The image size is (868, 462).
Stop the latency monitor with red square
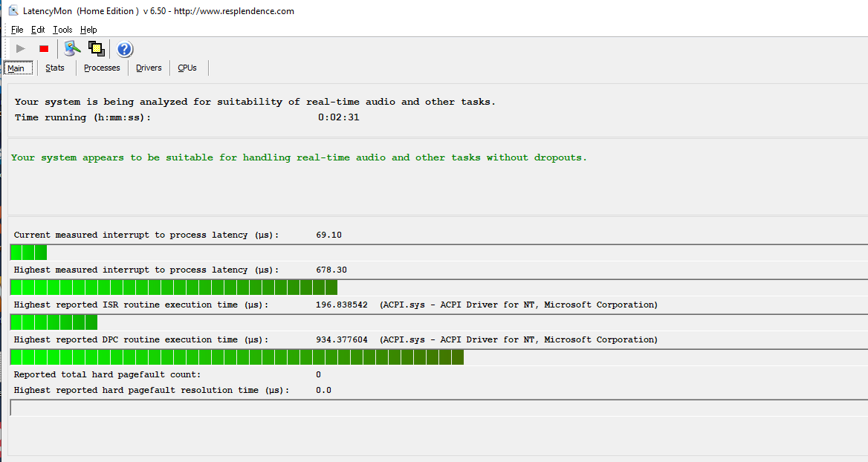pos(44,49)
